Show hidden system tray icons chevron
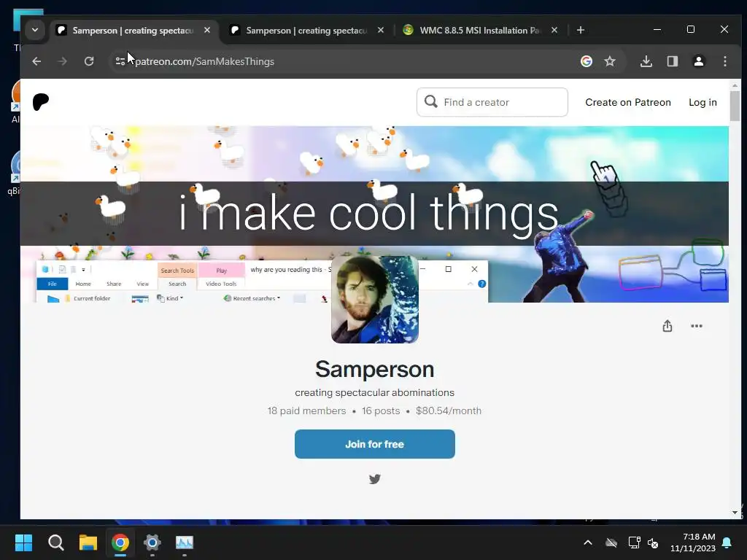 (588, 542)
